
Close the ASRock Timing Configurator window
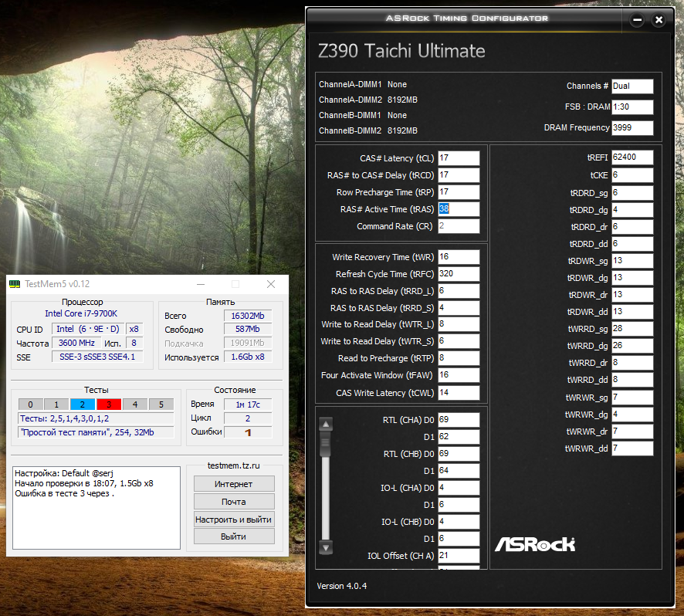coord(659,19)
